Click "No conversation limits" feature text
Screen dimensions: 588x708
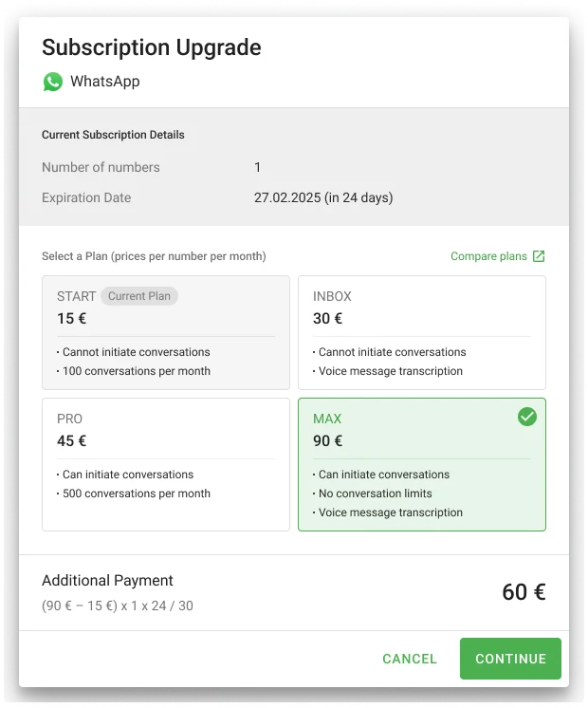coord(376,494)
